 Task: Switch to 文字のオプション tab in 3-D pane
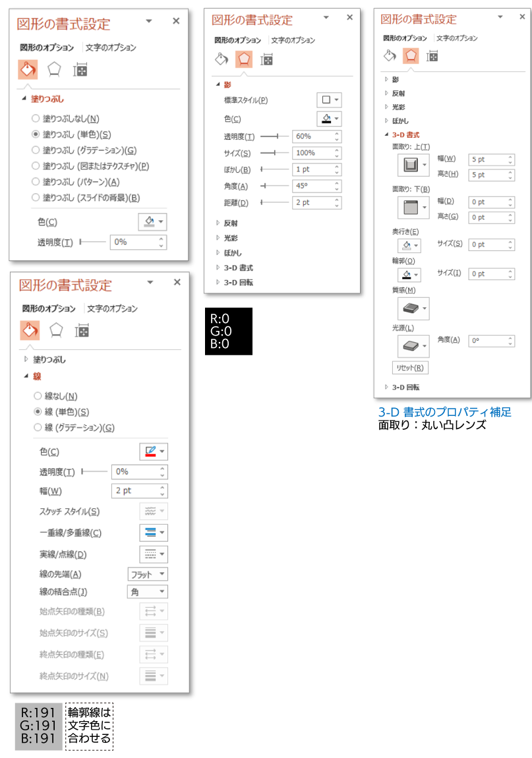[x=457, y=38]
